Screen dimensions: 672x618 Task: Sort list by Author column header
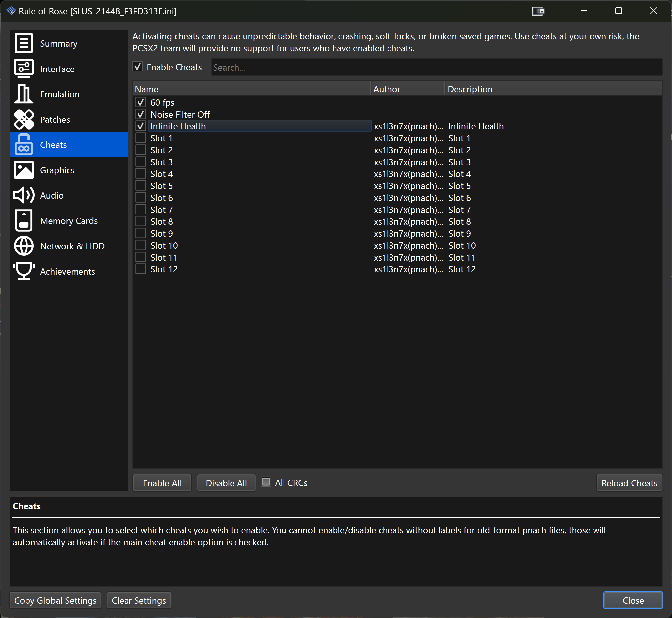pos(407,89)
